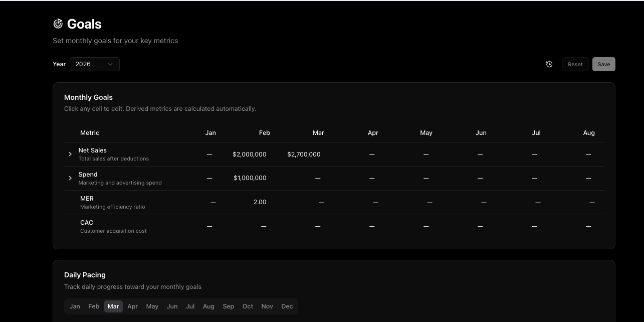The image size is (644, 322).
Task: Select the Mar pacing tab
Action: pos(113,306)
